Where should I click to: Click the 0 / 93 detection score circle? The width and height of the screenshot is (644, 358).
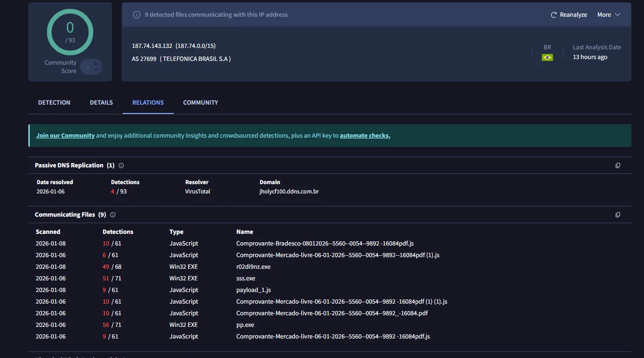[70, 32]
